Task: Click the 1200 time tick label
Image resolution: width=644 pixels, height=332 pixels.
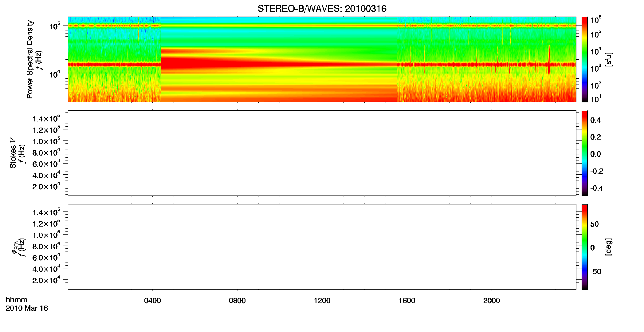Action: point(322,301)
